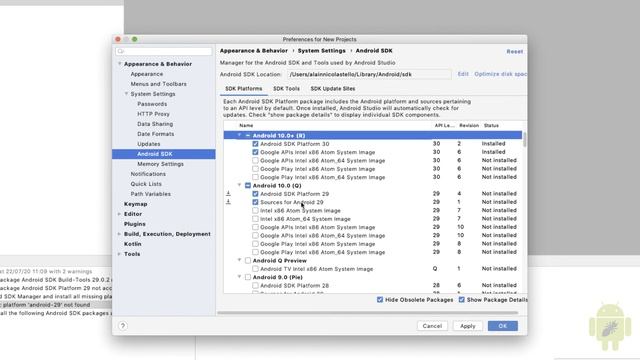640x360 pixels.
Task: Collapse the Android 9.0 (Pie) group
Action: tap(240, 277)
